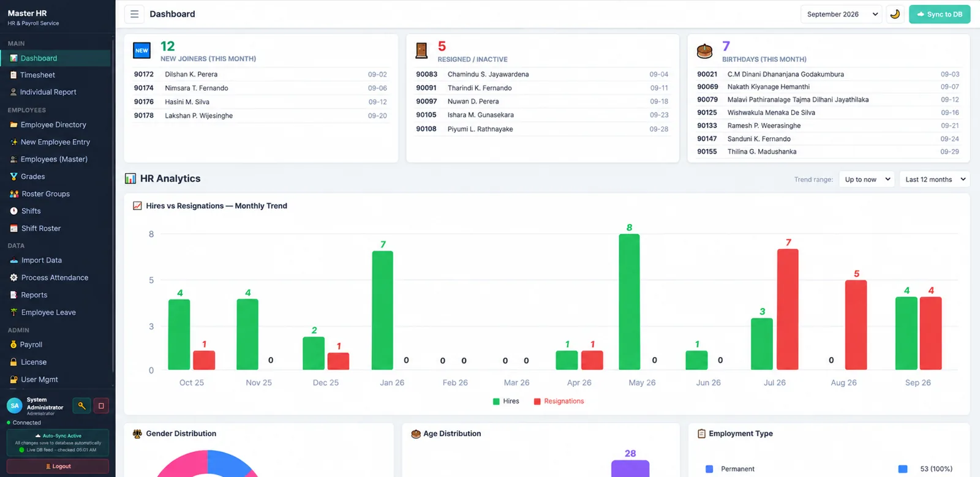Click the License lock icon

13,362
